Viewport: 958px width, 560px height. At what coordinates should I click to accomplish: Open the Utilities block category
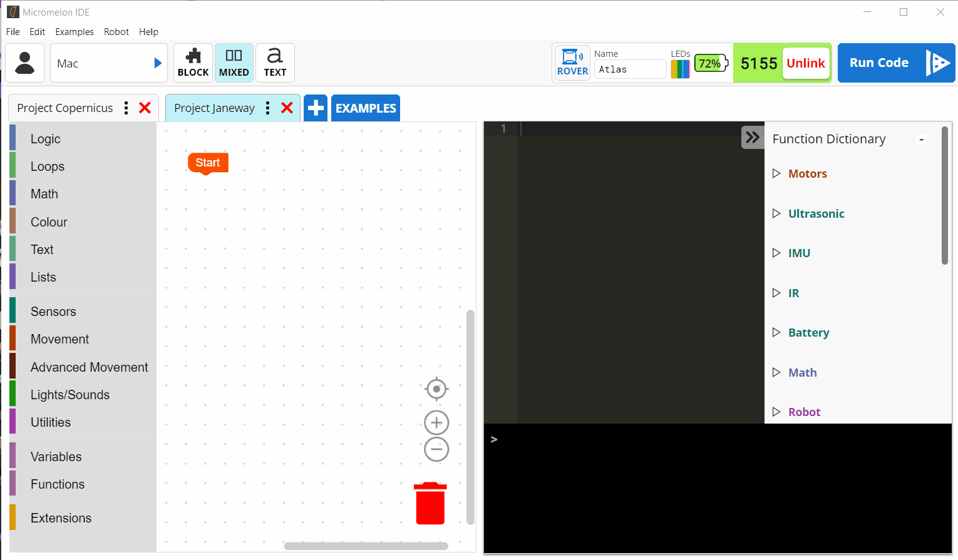(83, 422)
